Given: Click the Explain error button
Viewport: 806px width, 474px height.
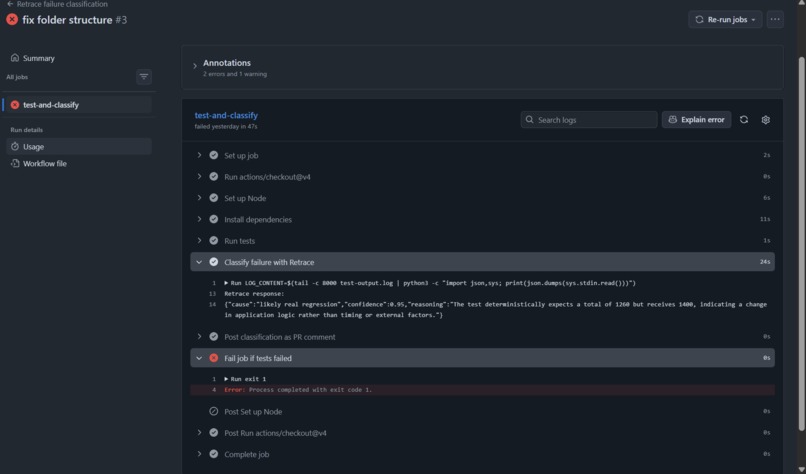Looking at the screenshot, I should (x=696, y=120).
